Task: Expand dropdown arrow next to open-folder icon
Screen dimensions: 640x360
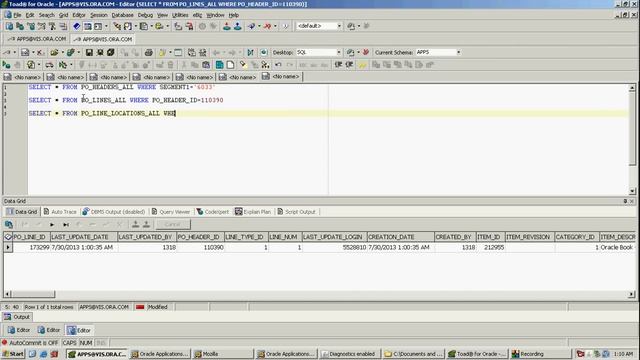Action: (x=62, y=53)
